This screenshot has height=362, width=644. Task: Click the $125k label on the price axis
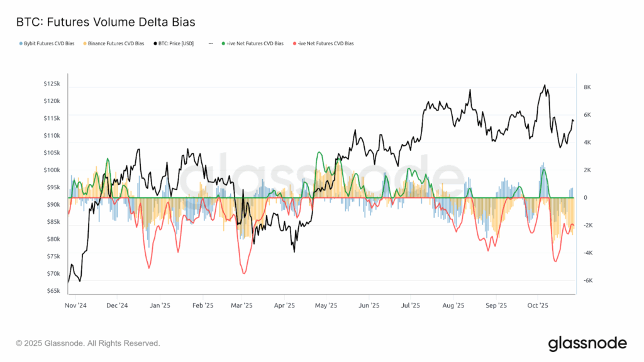pos(52,84)
